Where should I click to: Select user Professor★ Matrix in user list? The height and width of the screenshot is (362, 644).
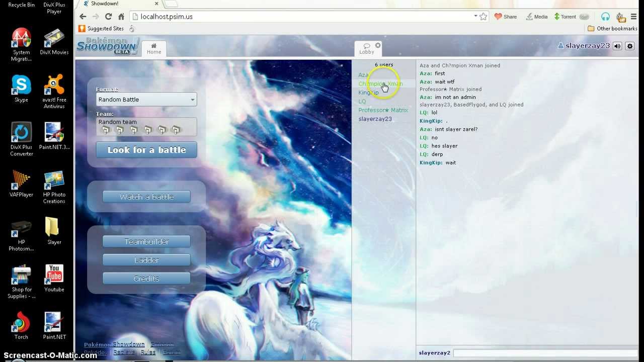coord(383,110)
